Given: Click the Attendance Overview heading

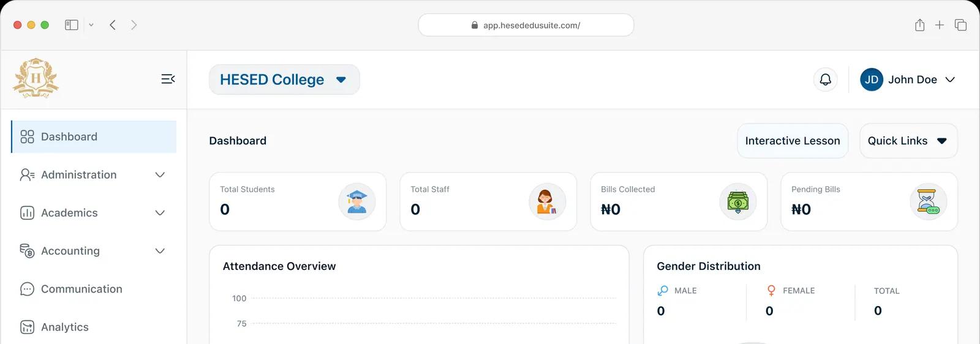Looking at the screenshot, I should coord(279,266).
